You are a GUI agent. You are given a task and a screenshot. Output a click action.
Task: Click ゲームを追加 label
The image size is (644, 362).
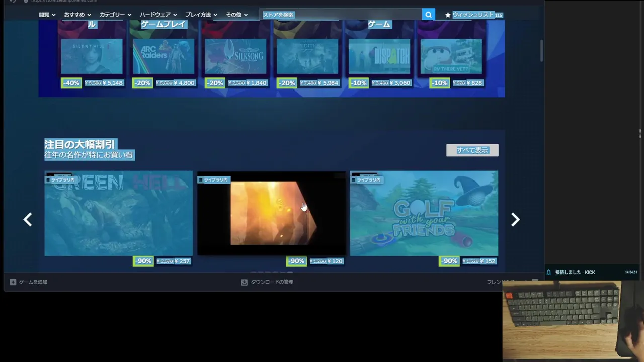click(33, 282)
